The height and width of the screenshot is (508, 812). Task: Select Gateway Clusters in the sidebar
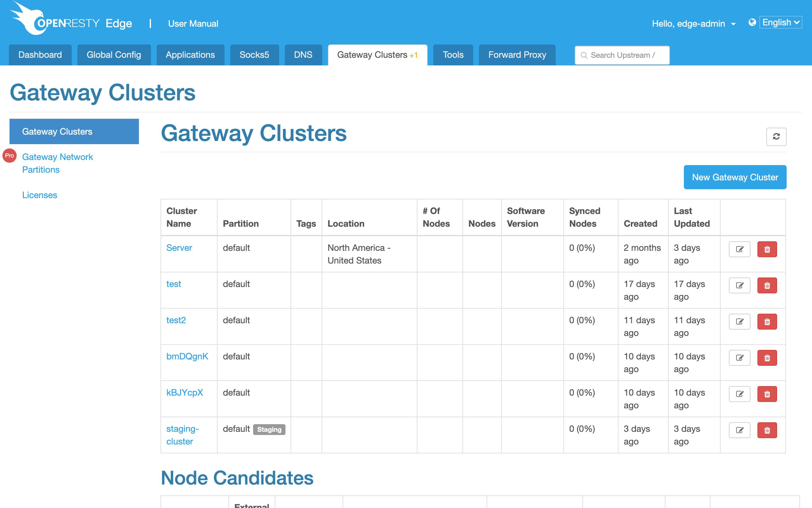tap(74, 131)
